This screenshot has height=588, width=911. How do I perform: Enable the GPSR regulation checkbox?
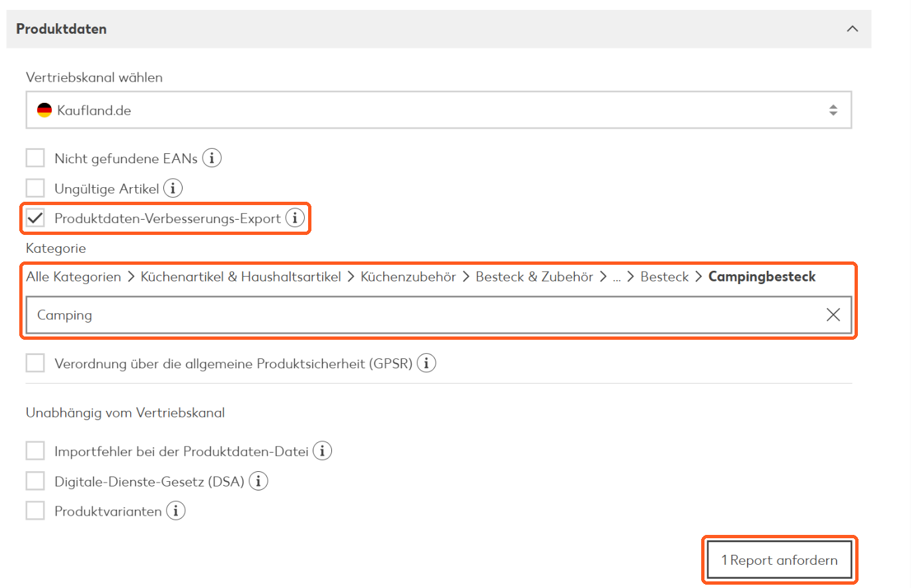[x=35, y=364]
